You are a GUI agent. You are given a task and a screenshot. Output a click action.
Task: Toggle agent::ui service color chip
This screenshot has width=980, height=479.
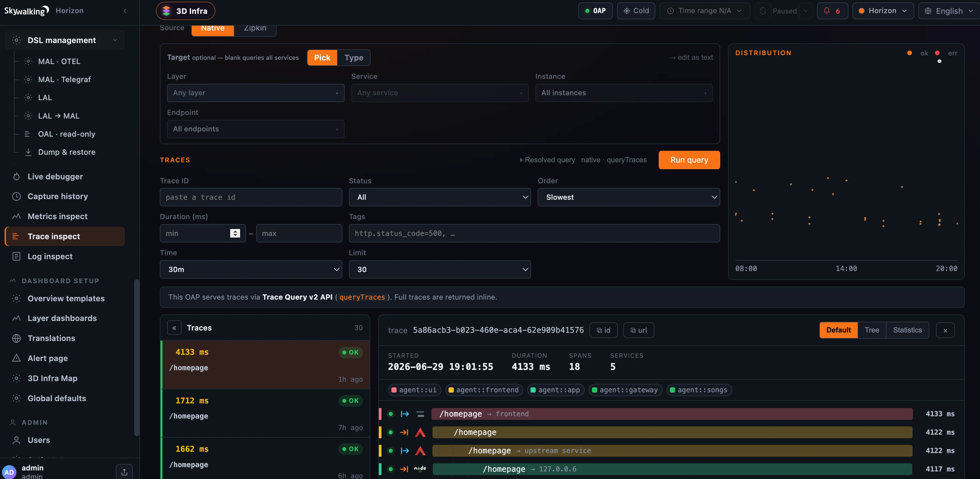pos(414,390)
